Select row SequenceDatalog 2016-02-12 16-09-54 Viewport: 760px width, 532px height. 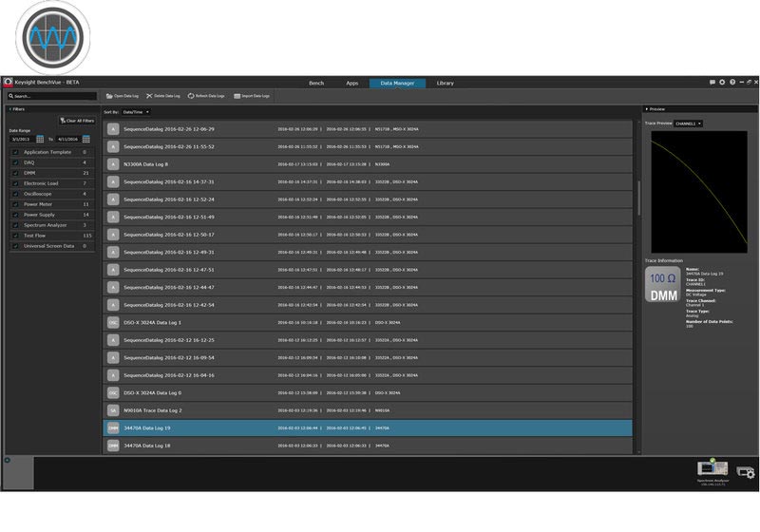tap(368, 357)
